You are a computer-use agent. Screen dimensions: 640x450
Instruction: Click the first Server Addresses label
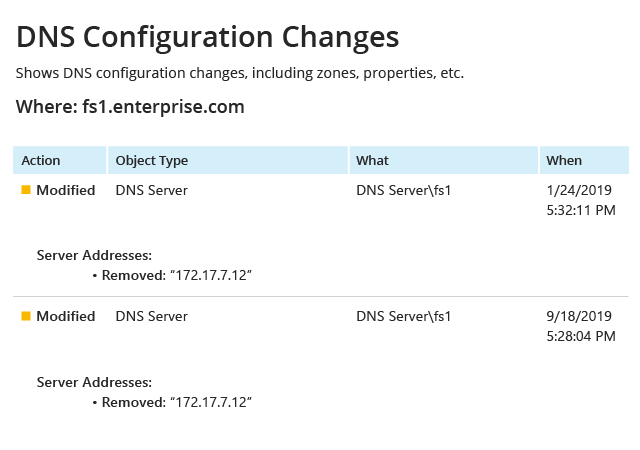coord(94,255)
